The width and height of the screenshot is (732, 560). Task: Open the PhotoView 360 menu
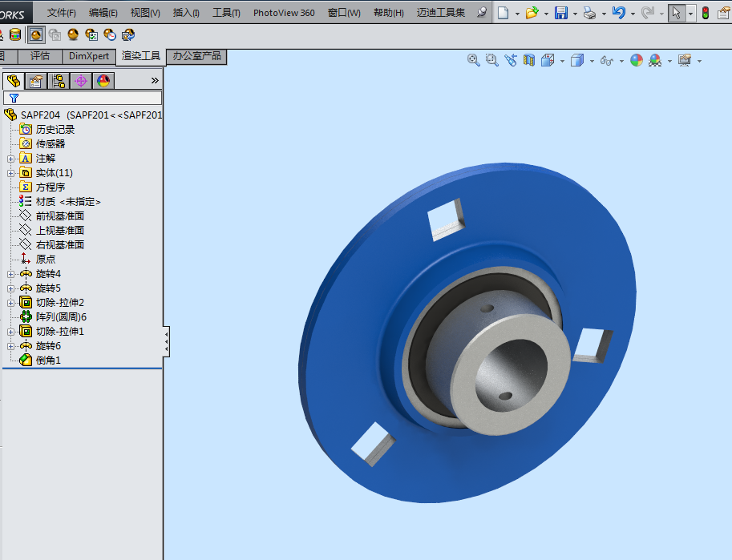(284, 13)
